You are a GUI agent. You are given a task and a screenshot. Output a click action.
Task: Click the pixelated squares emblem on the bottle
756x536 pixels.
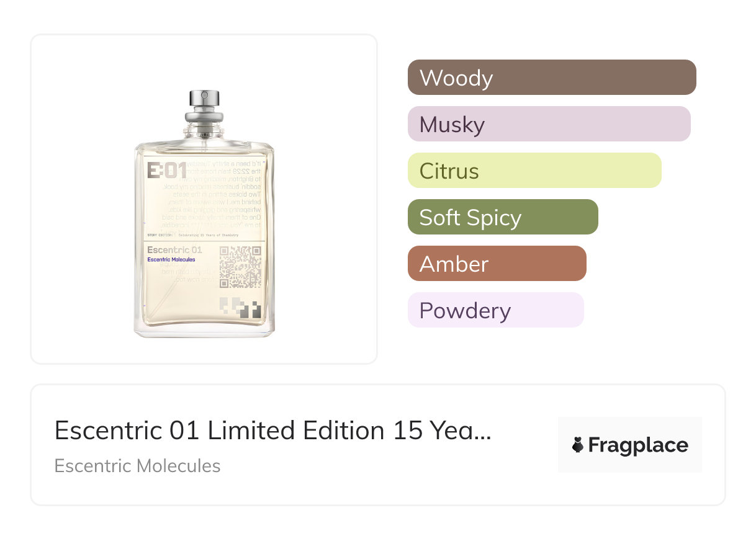(x=240, y=308)
